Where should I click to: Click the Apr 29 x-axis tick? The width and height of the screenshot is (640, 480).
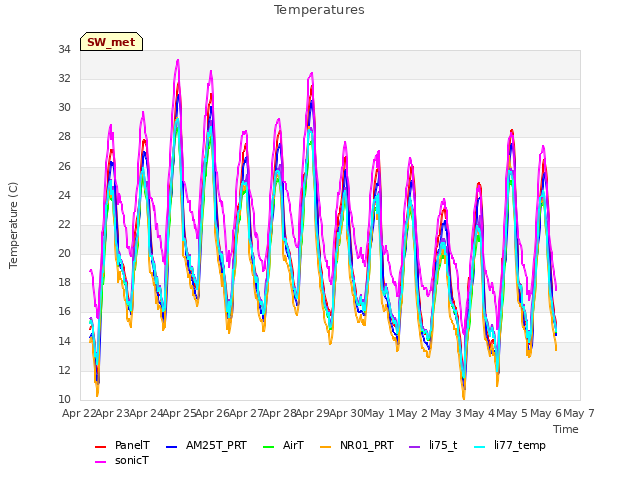(312, 413)
